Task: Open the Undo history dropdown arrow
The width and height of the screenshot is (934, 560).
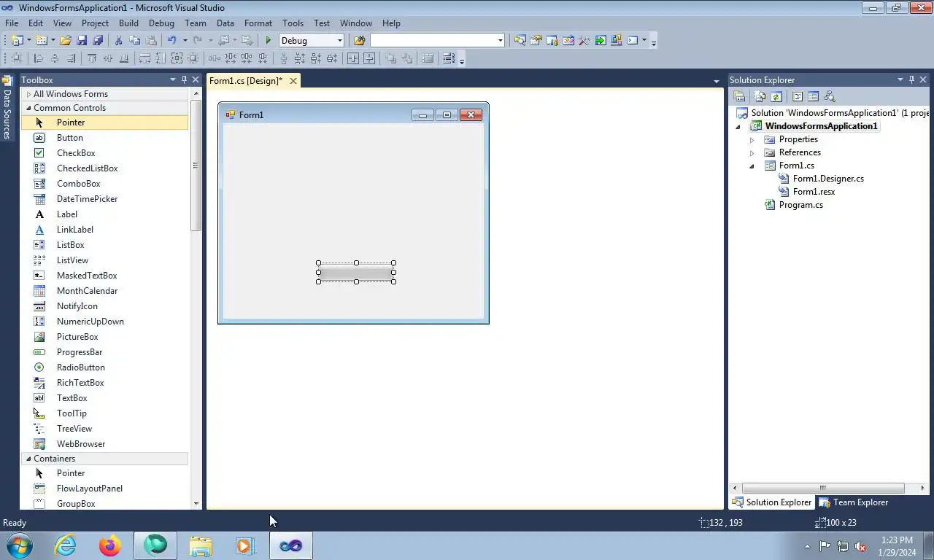Action: click(185, 41)
